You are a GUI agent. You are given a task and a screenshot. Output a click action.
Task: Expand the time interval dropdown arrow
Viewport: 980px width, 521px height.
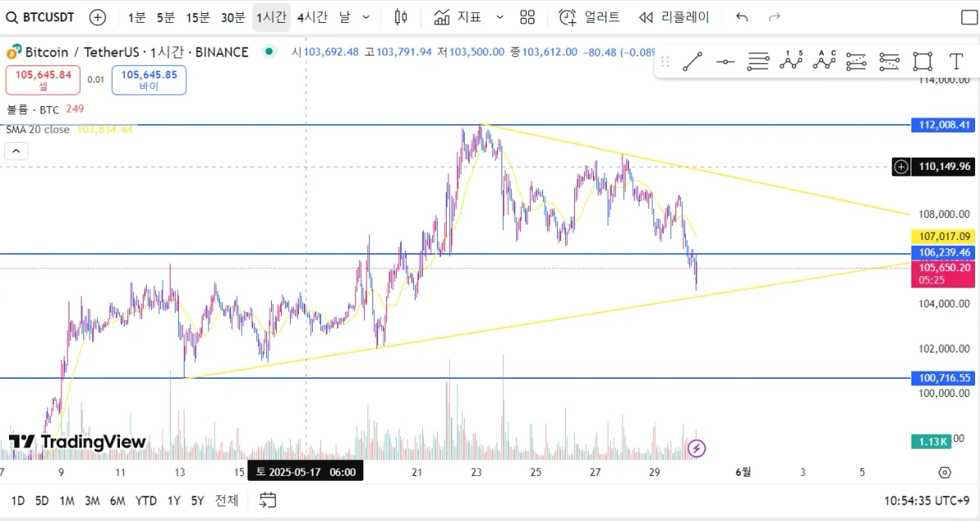[365, 16]
